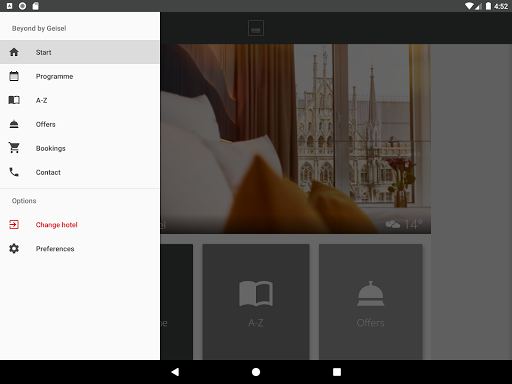
Task: Click the partially hidden dark tile behind drawer
Action: (177, 302)
